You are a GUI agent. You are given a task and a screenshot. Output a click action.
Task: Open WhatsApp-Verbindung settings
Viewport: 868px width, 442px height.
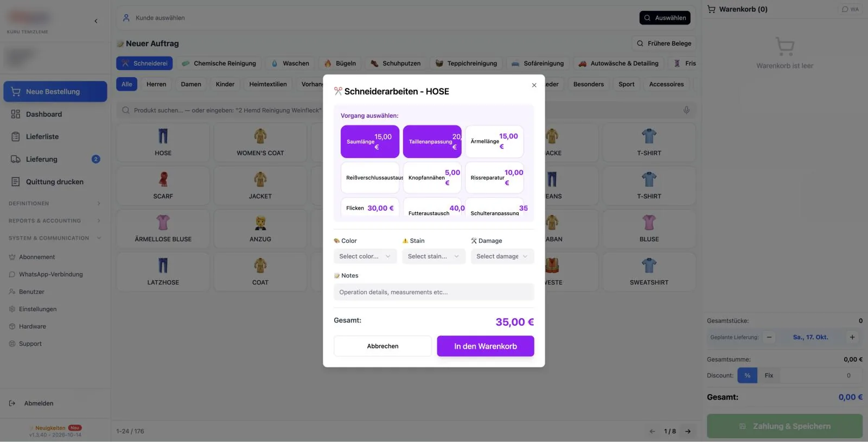point(51,274)
